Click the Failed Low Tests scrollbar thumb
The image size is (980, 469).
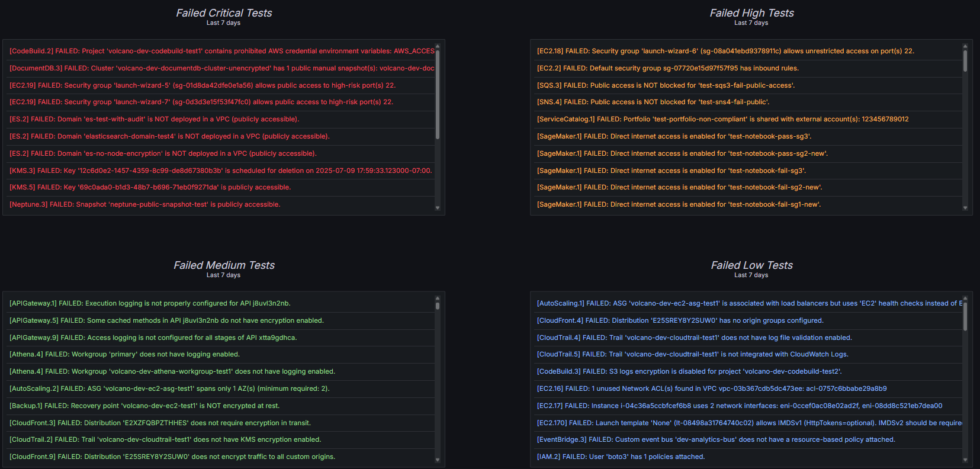click(x=965, y=316)
